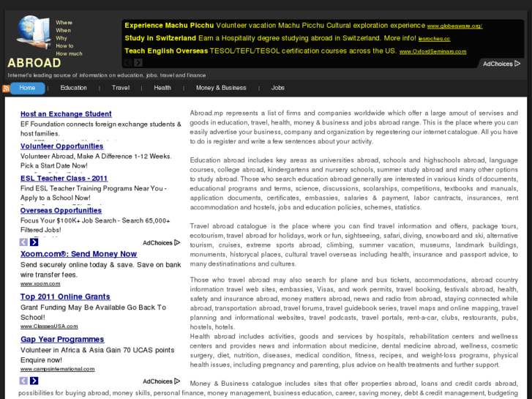Click AdChoices icon in top banner
This screenshot has width=532, height=399.
tap(501, 64)
